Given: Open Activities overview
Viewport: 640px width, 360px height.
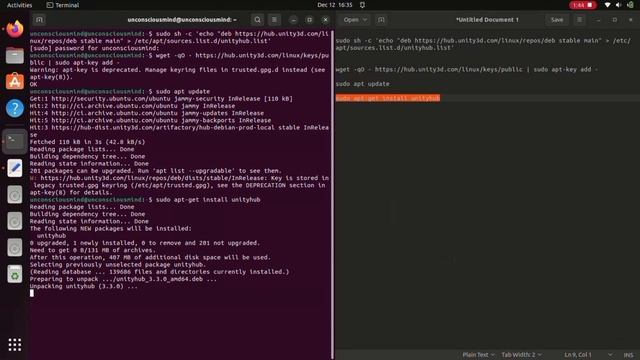Looking at the screenshot, I should 20,5.
